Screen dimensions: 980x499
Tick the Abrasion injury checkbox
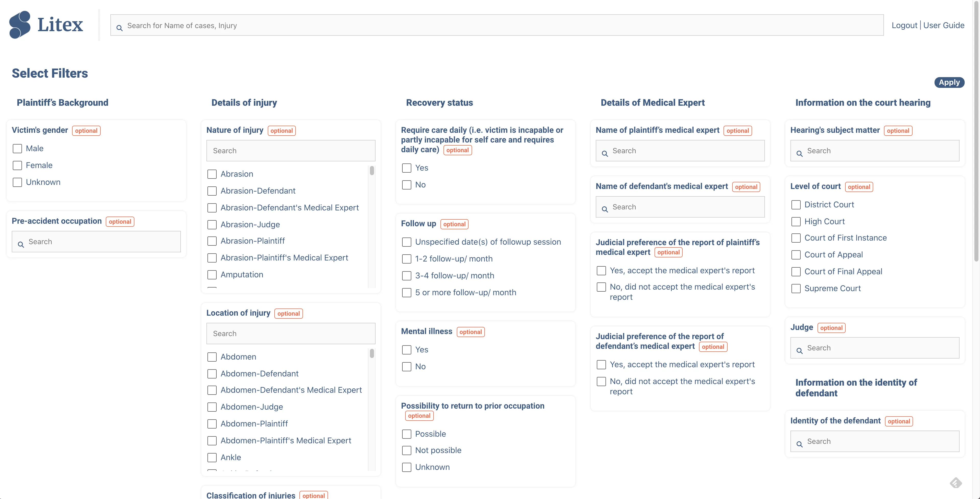point(212,174)
